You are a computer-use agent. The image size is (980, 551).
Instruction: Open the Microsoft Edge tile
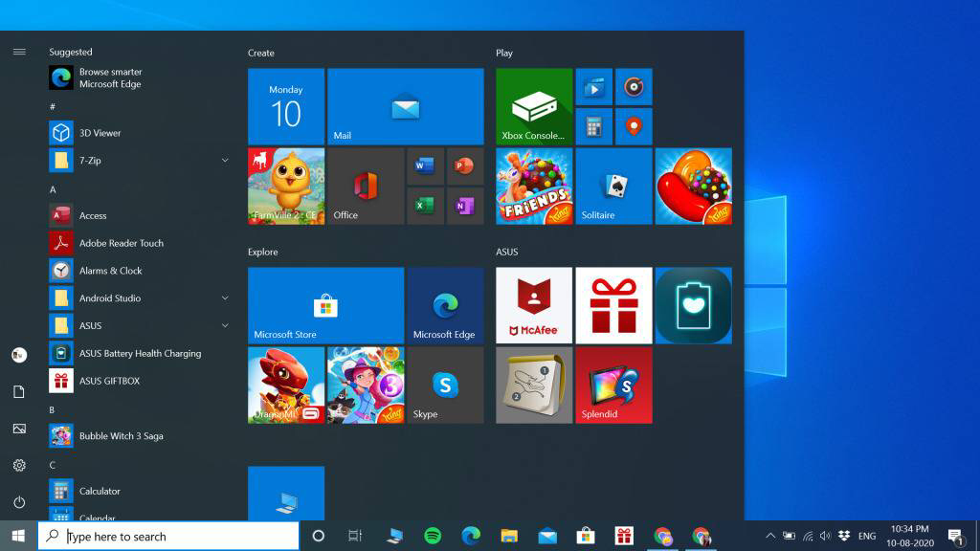446,305
